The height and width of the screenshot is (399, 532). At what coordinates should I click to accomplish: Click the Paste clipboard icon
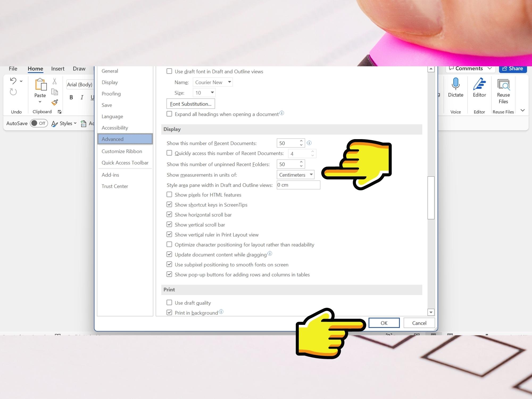click(40, 85)
